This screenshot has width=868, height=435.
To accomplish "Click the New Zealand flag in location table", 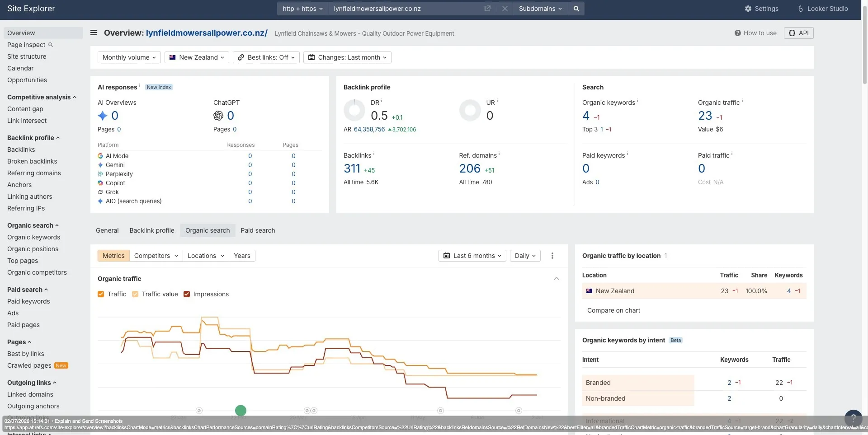I will pyautogui.click(x=589, y=291).
